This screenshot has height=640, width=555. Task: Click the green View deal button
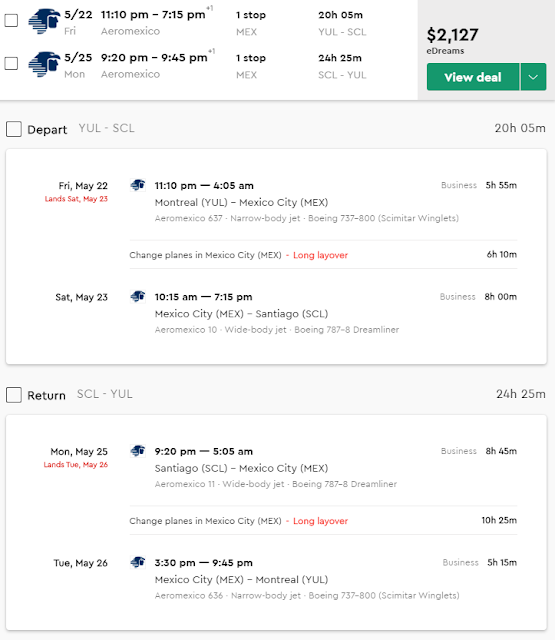point(473,77)
